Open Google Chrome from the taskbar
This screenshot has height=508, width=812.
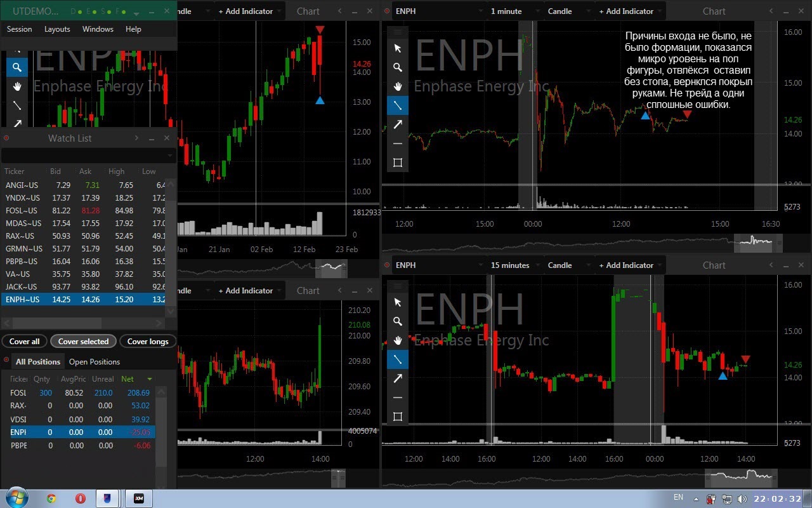(51, 498)
